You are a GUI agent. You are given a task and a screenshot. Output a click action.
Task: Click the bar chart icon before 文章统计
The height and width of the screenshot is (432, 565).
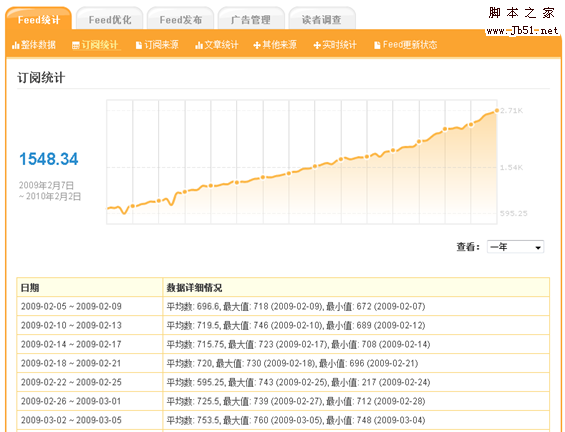coord(199,45)
